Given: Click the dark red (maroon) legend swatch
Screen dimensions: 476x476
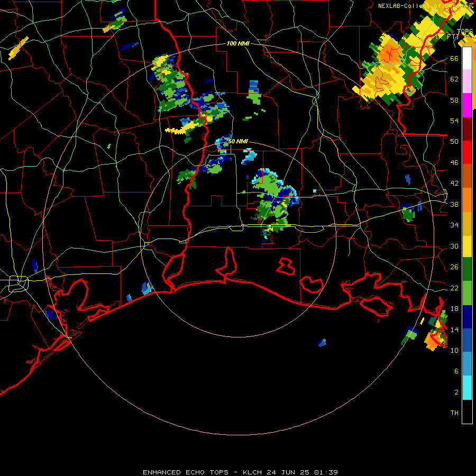Looking at the screenshot, I should [467, 129].
